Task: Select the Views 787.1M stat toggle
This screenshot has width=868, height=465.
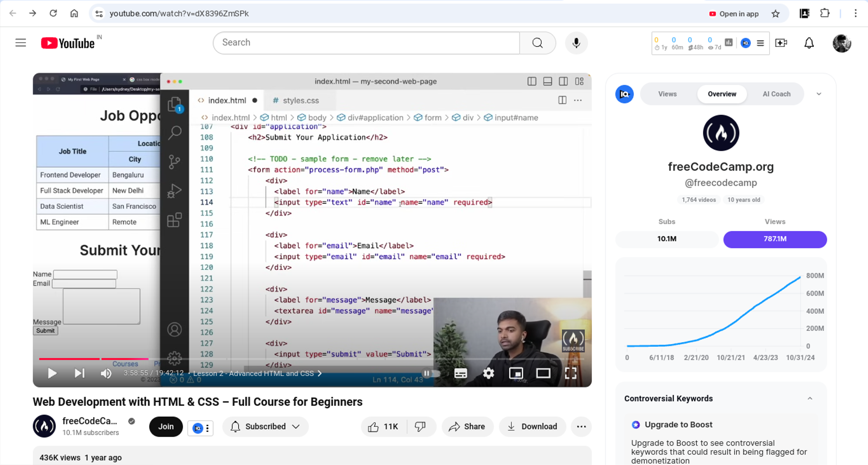Action: [x=775, y=239]
